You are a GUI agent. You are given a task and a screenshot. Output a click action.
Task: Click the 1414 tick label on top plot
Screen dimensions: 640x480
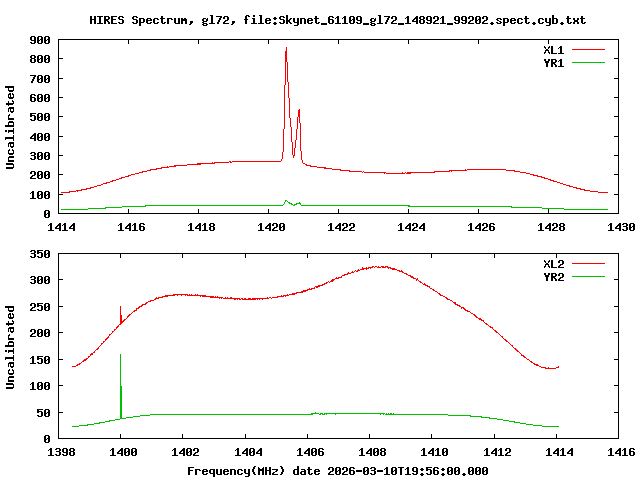point(61,227)
